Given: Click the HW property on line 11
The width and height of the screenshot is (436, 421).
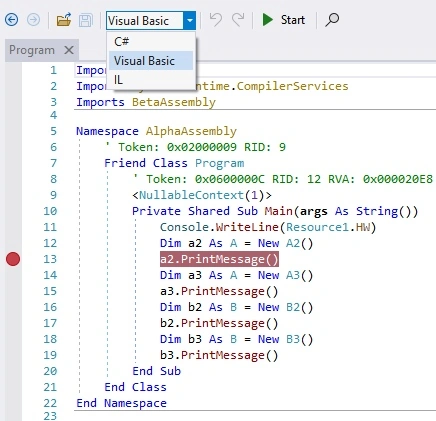Looking at the screenshot, I should click(363, 227).
